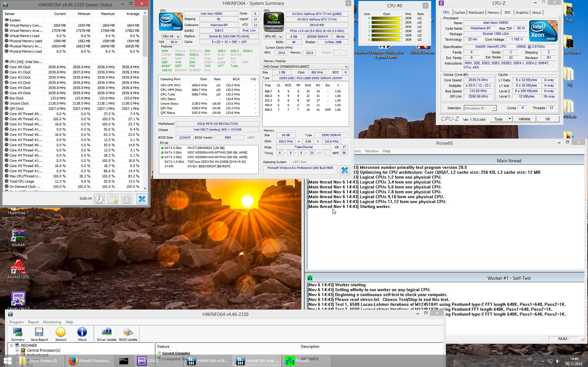Open the GPU #0 selector dropdown

(x=273, y=36)
